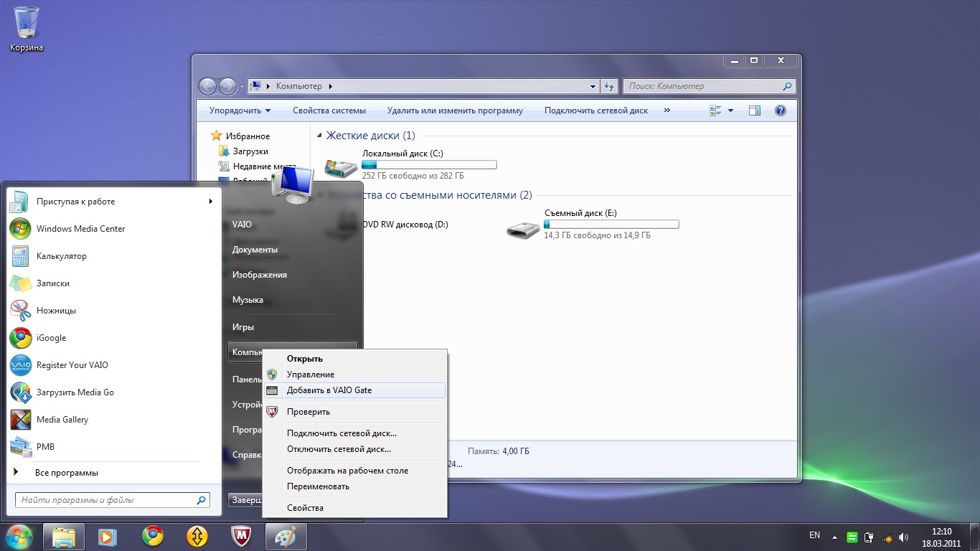
Task: Open the Explorer help icon
Action: tap(781, 110)
